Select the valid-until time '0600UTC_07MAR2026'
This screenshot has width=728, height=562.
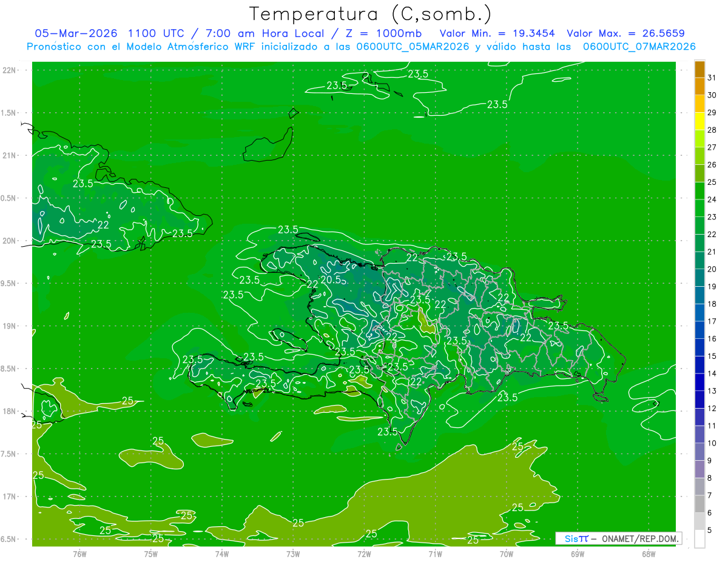point(639,46)
